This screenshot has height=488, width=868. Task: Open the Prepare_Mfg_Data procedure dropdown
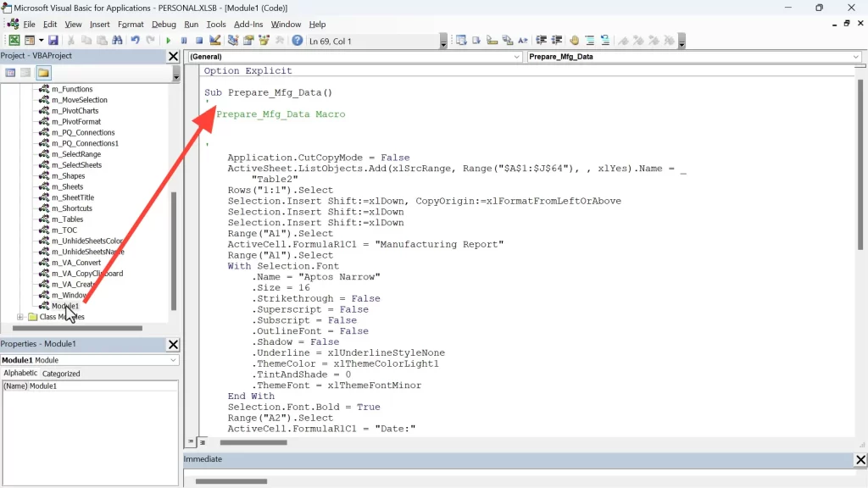click(855, 57)
